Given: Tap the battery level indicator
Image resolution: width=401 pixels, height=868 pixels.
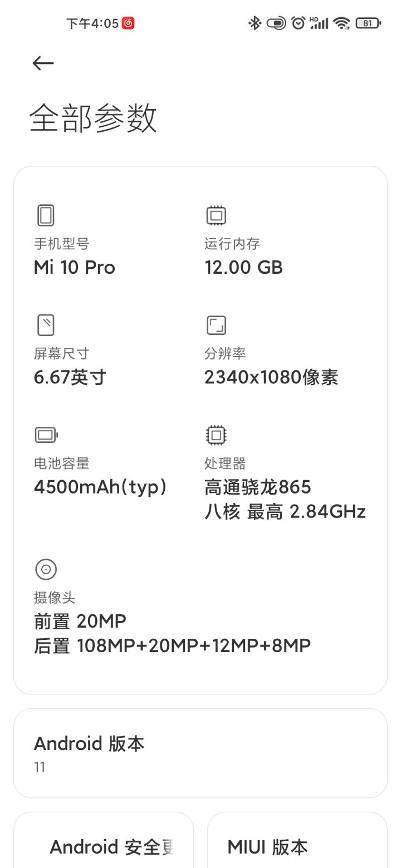Looking at the screenshot, I should click(x=368, y=23).
